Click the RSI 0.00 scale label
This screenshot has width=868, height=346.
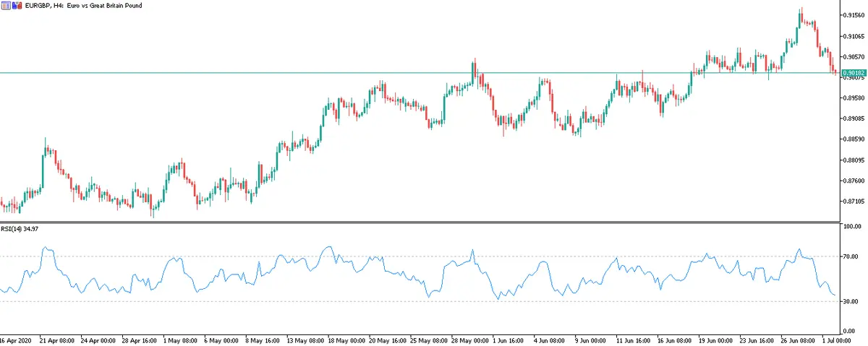coord(850,331)
